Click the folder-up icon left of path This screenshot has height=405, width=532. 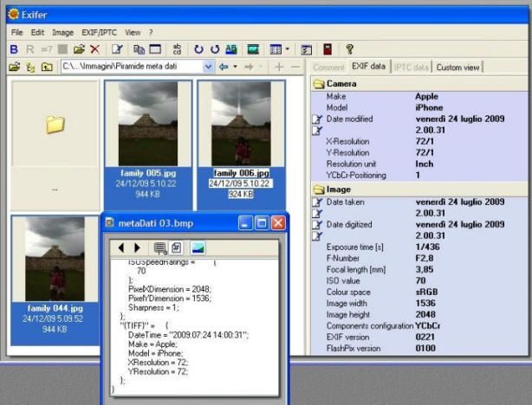point(46,67)
